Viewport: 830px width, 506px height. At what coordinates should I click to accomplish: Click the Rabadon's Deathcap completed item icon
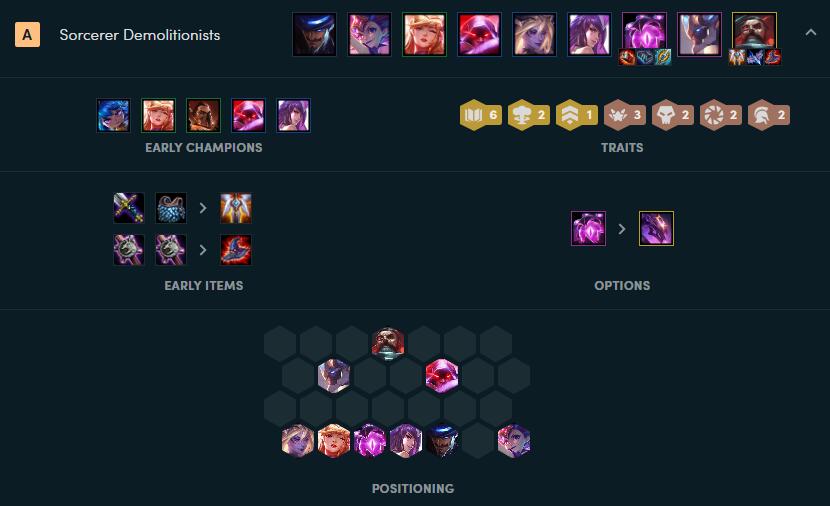pos(236,250)
